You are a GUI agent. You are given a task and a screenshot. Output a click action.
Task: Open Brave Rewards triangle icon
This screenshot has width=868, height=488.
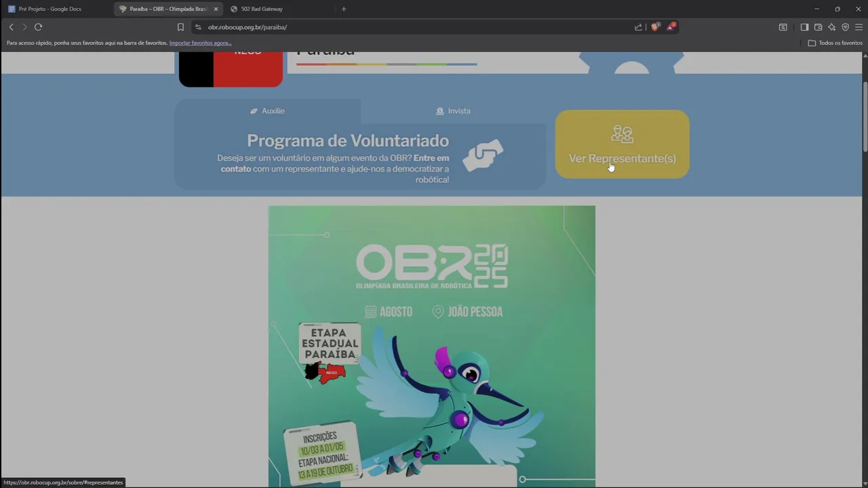coord(671,27)
